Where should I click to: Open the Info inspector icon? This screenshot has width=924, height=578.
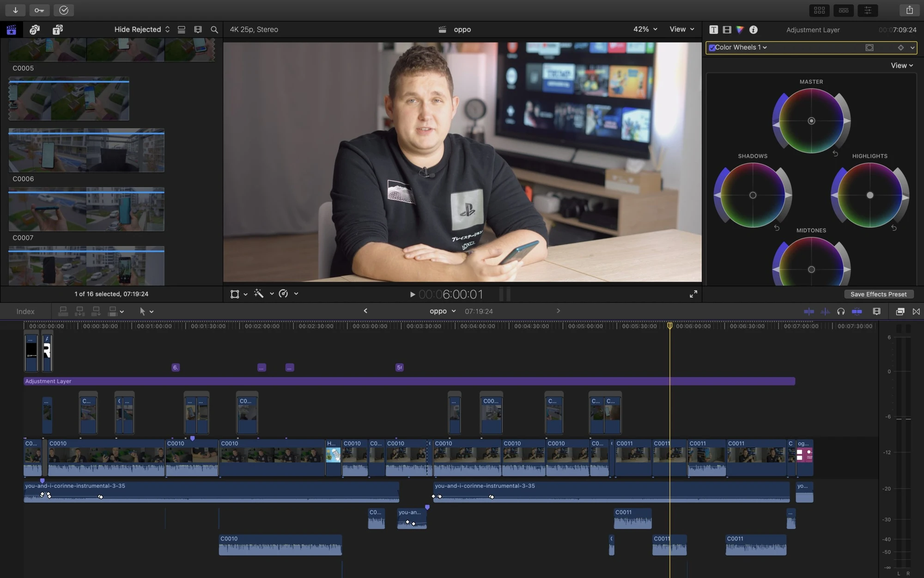754,30
